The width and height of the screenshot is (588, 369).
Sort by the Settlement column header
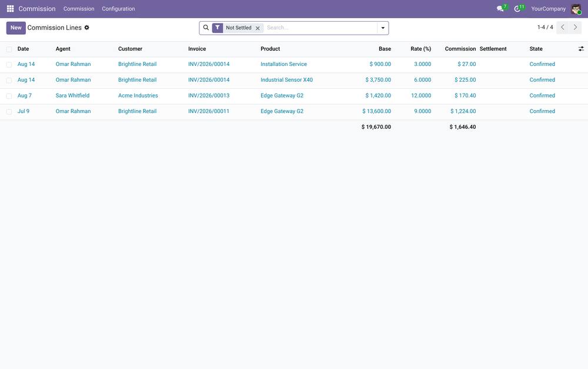(x=493, y=49)
